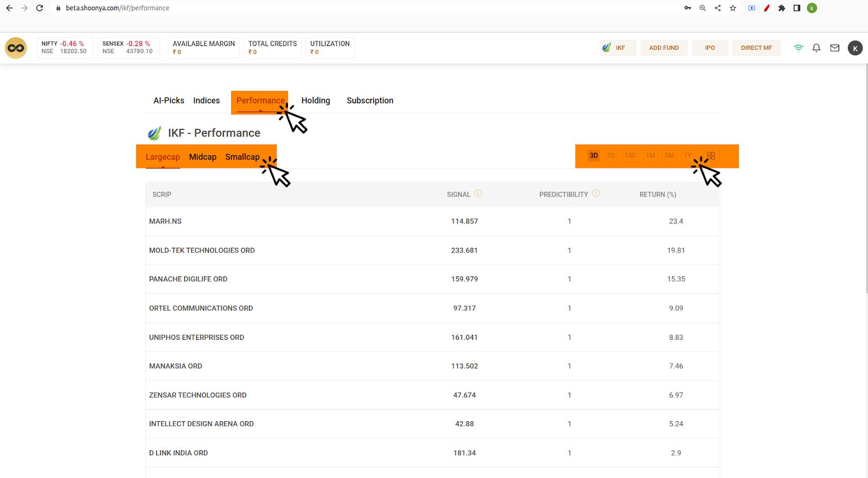This screenshot has width=868, height=478.
Task: Click the UTILIZATION box
Action: coord(330,48)
